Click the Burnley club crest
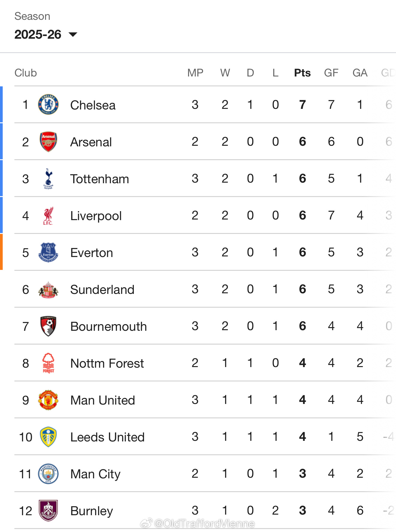The image size is (396, 532). pos(48,510)
